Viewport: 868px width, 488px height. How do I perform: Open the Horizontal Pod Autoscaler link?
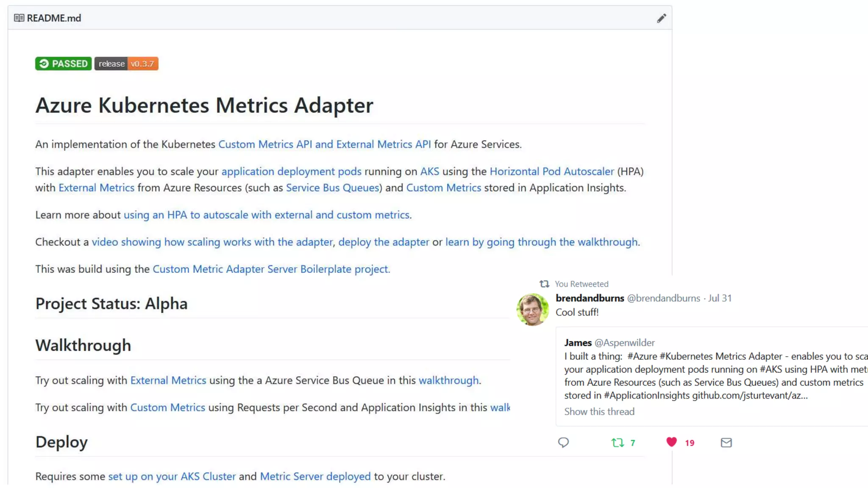click(551, 172)
